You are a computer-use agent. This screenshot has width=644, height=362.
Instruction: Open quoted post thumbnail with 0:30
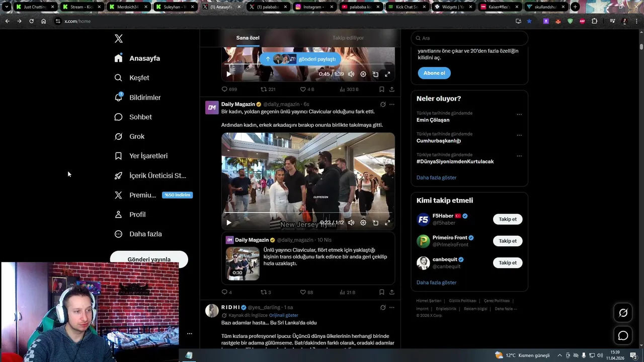243,263
